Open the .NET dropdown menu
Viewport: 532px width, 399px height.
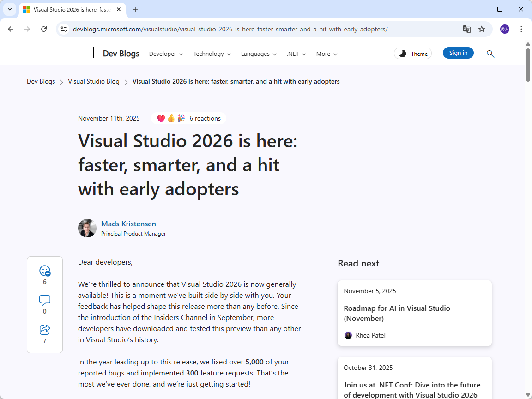(296, 54)
